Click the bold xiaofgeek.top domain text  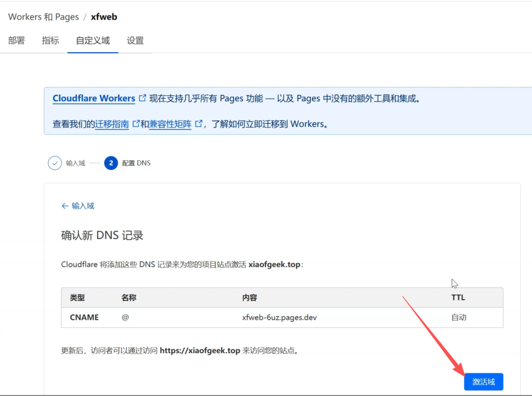tap(274, 264)
